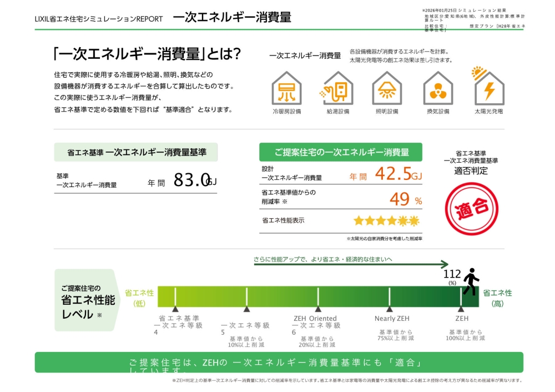Image resolution: width=555 pixels, height=392 pixels.
Task: Click the gold star energy rating row
Action: click(387, 221)
